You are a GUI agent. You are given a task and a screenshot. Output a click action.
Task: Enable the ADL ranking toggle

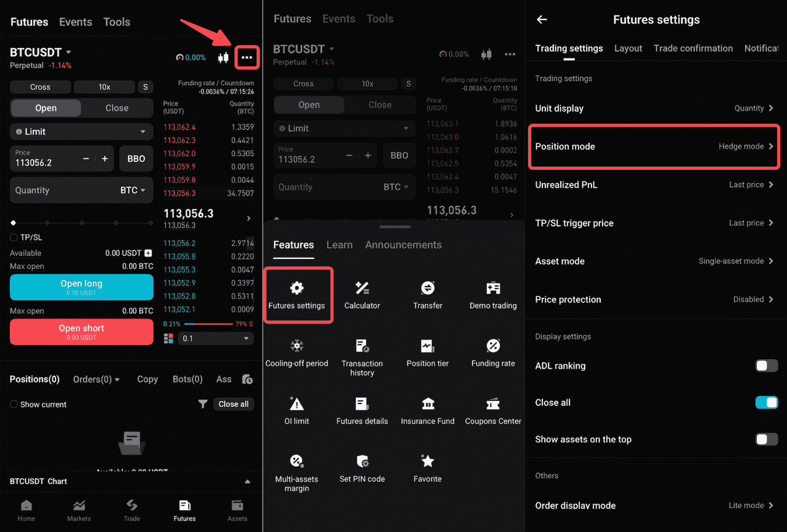coord(766,365)
